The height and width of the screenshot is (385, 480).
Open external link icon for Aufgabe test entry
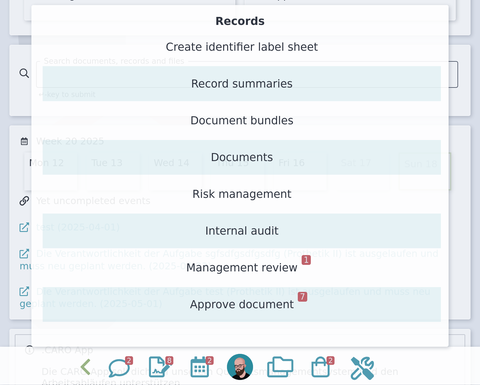tap(24, 291)
